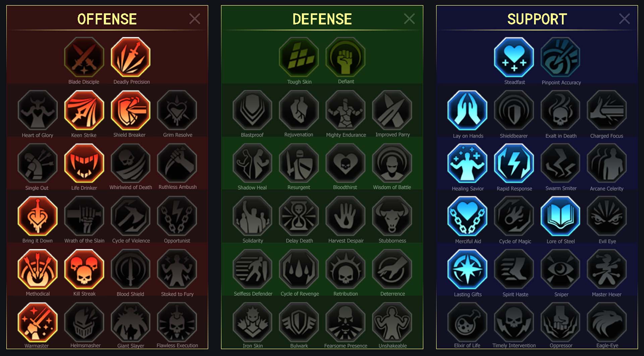This screenshot has width=644, height=356.
Task: Choose the Life Drinker mastery
Action: 84,163
